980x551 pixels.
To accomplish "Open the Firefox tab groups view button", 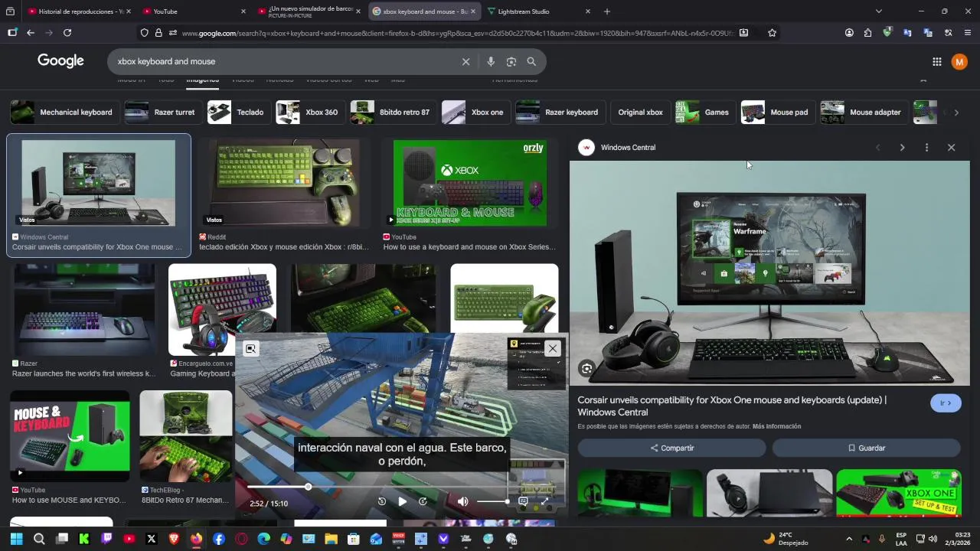I will tap(11, 11).
